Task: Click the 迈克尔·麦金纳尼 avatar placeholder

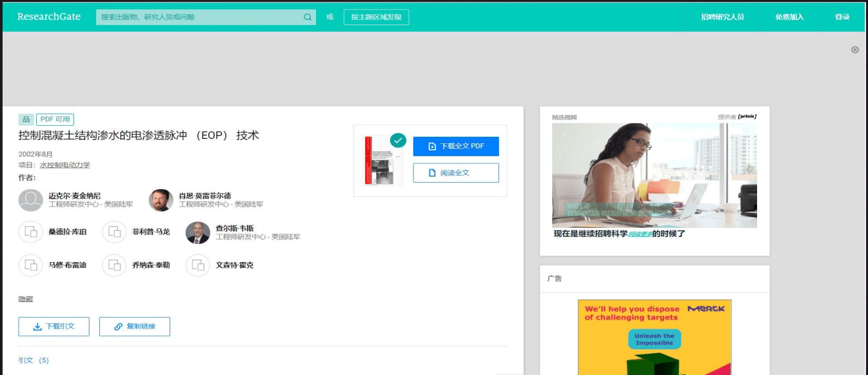Action: (31, 200)
